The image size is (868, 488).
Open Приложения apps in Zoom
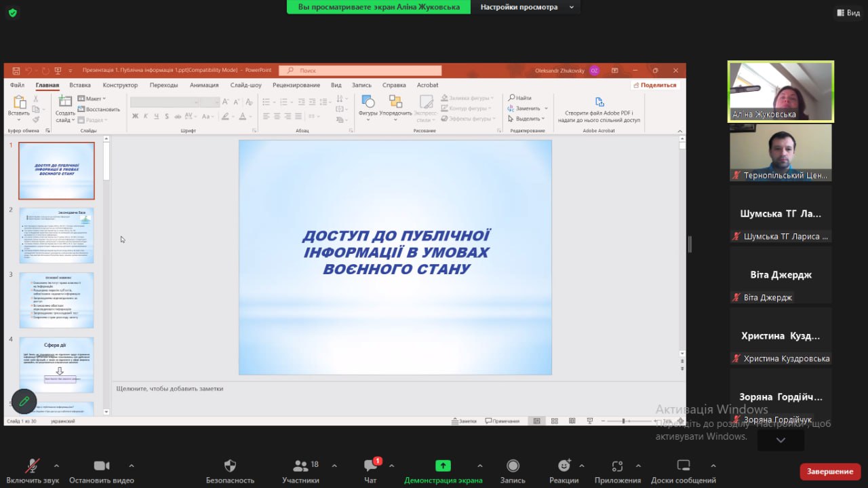pos(617,470)
